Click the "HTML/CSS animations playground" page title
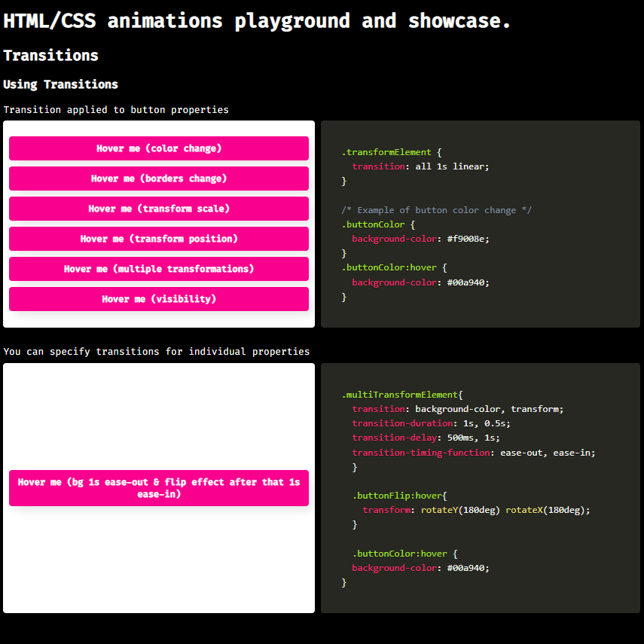The image size is (644, 644). pos(257,20)
